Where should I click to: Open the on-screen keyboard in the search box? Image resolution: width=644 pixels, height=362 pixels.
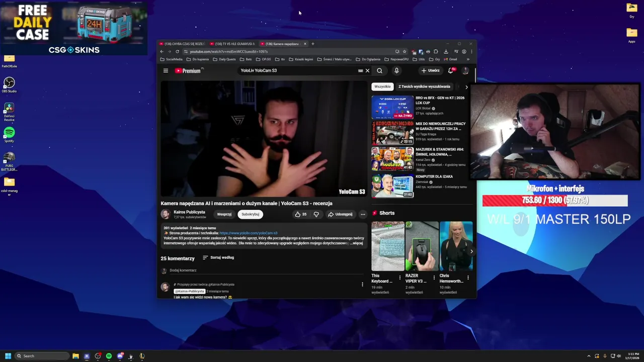coord(360,71)
